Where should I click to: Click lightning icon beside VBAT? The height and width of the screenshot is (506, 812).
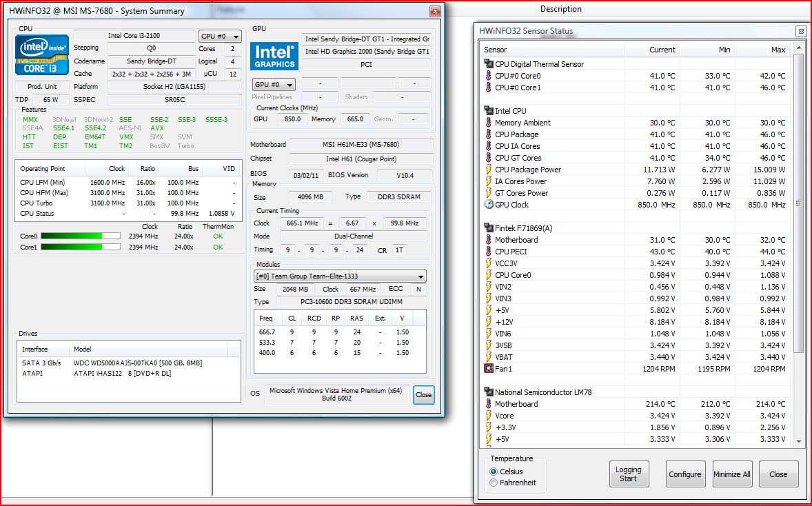[488, 357]
